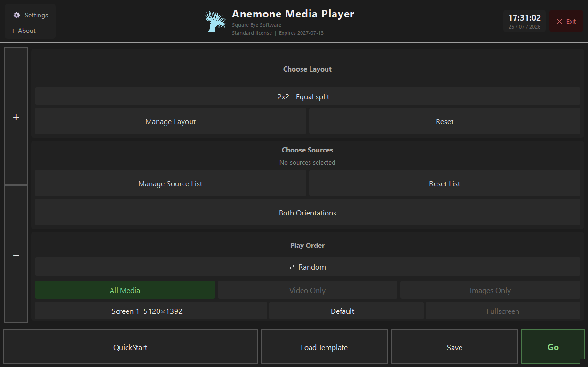Change the Random play order

click(308, 267)
